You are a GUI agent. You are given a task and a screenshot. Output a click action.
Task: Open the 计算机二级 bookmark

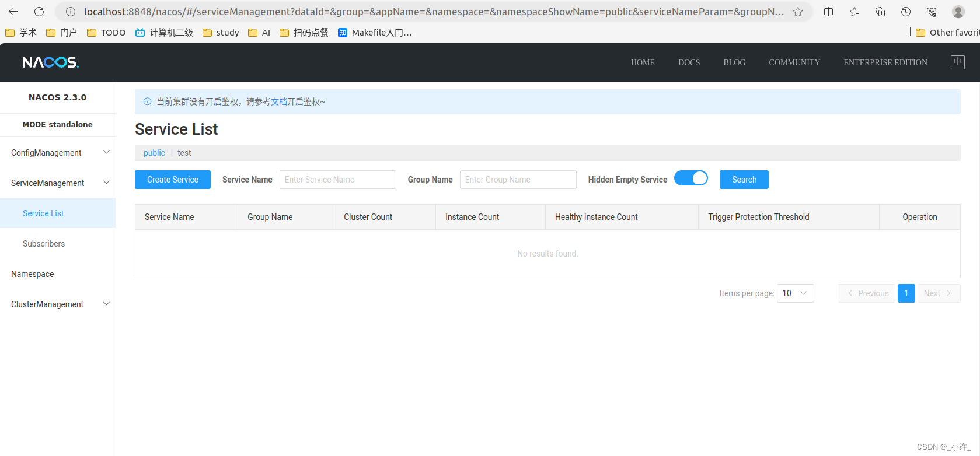point(164,33)
